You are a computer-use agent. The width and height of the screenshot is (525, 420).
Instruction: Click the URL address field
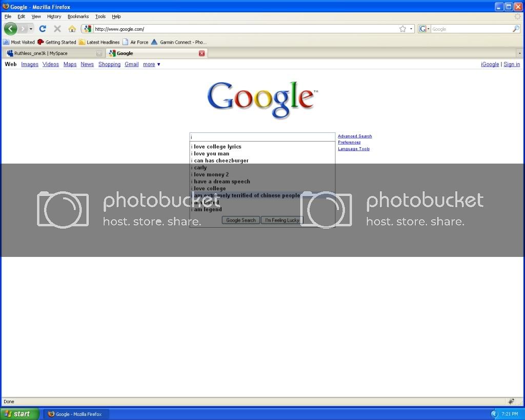coord(245,29)
